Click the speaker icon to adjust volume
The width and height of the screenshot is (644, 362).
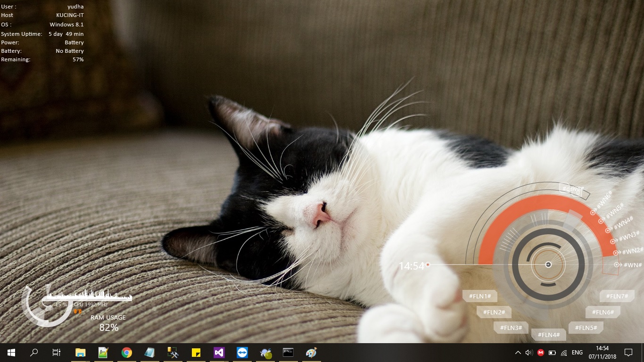pos(528,352)
